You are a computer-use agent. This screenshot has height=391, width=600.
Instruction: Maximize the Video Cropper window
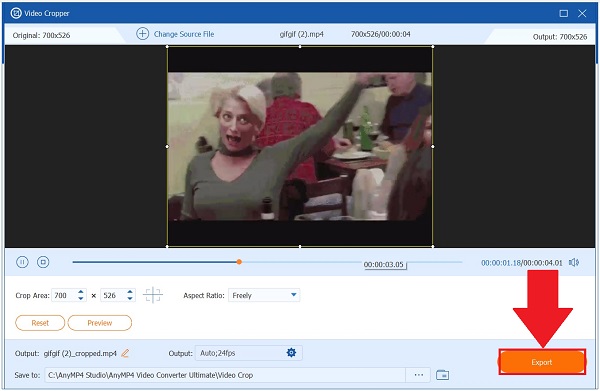tap(564, 13)
